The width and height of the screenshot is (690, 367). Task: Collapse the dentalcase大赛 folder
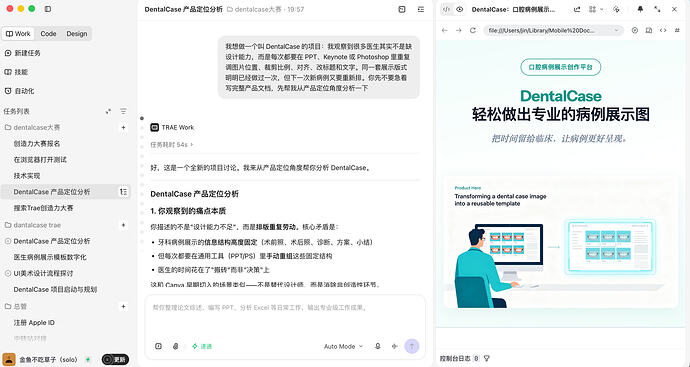pyautogui.click(x=32, y=127)
